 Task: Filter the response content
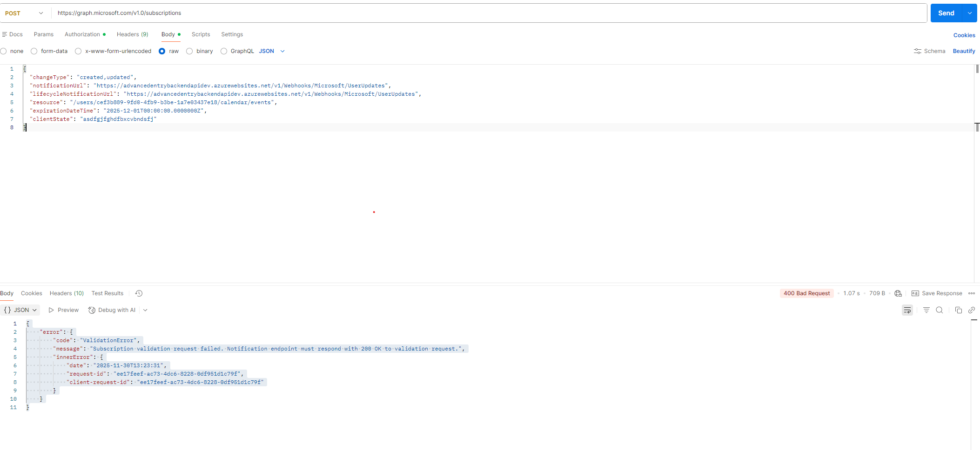926,310
